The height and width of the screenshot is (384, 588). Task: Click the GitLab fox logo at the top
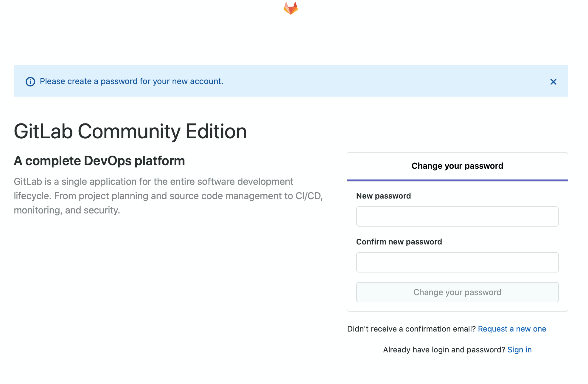coord(291,8)
